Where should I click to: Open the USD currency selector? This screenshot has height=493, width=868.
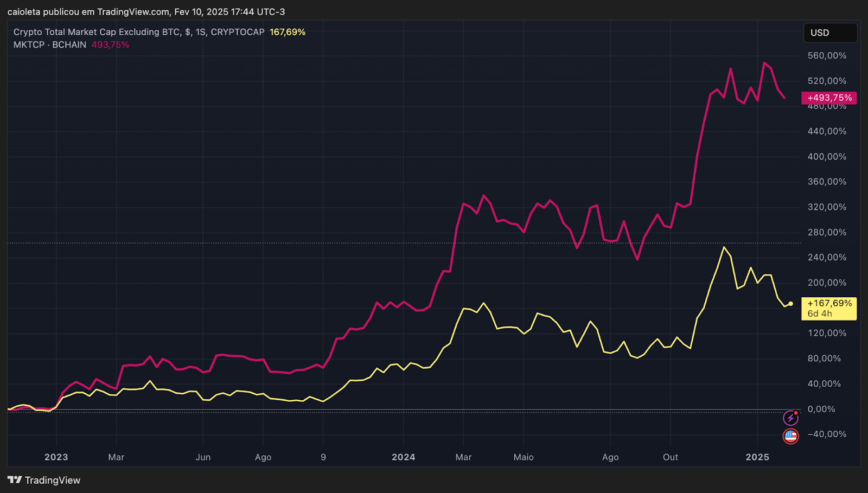[x=830, y=33]
